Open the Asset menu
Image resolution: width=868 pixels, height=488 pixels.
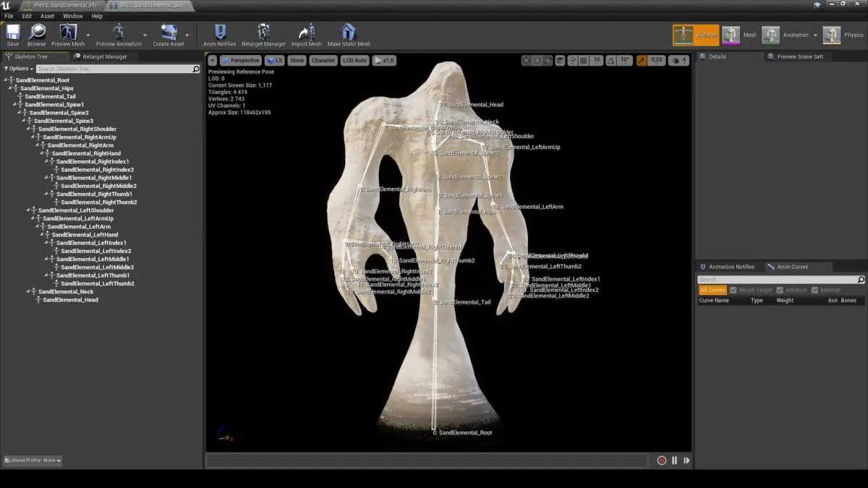(x=47, y=16)
